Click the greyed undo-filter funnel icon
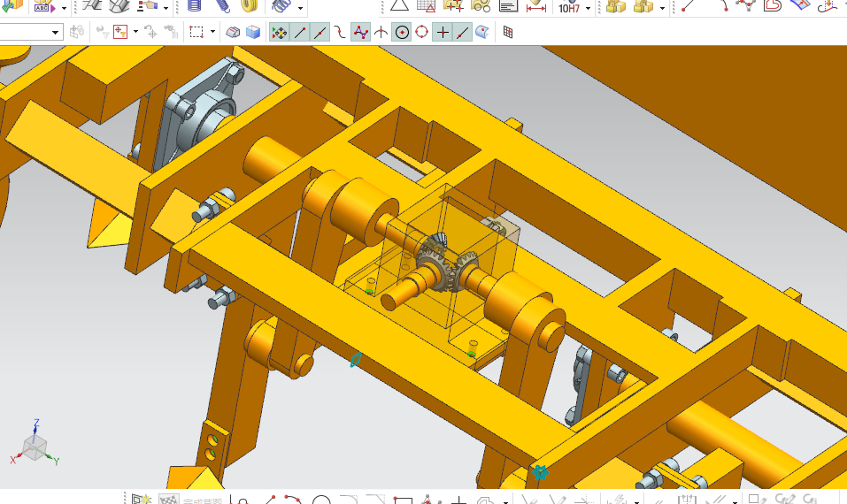Image resolution: width=847 pixels, height=504 pixels. click(x=102, y=32)
